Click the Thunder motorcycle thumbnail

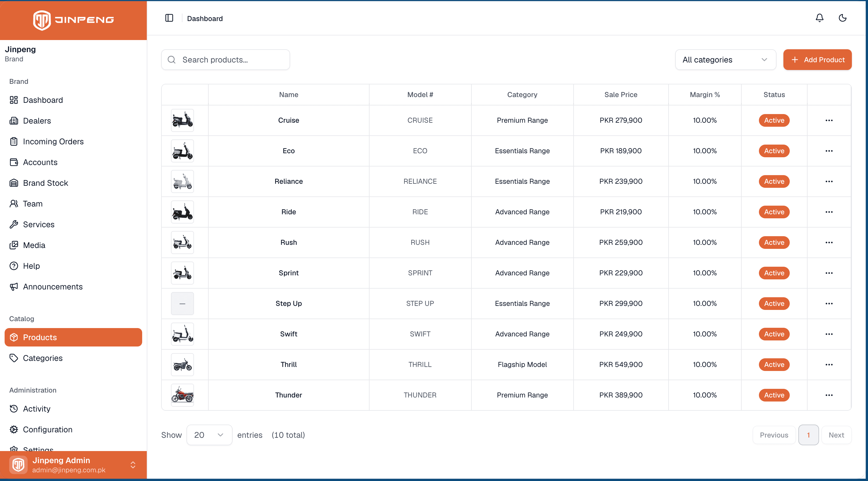pyautogui.click(x=182, y=395)
